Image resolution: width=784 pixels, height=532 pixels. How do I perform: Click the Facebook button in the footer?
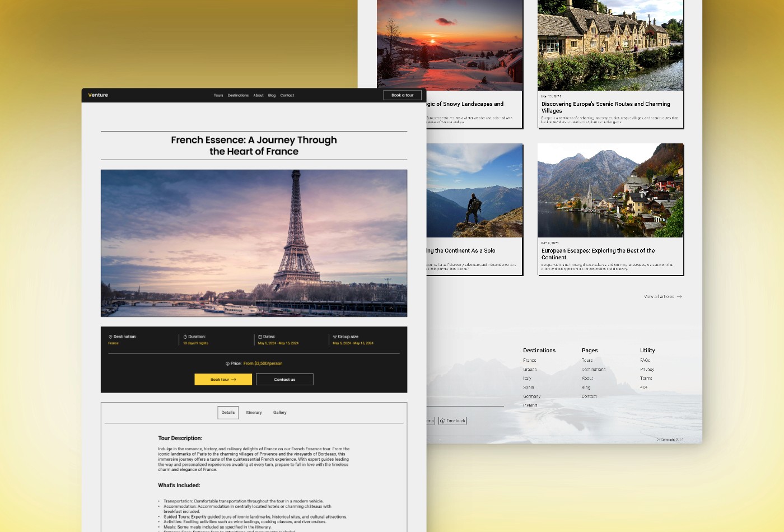(452, 421)
